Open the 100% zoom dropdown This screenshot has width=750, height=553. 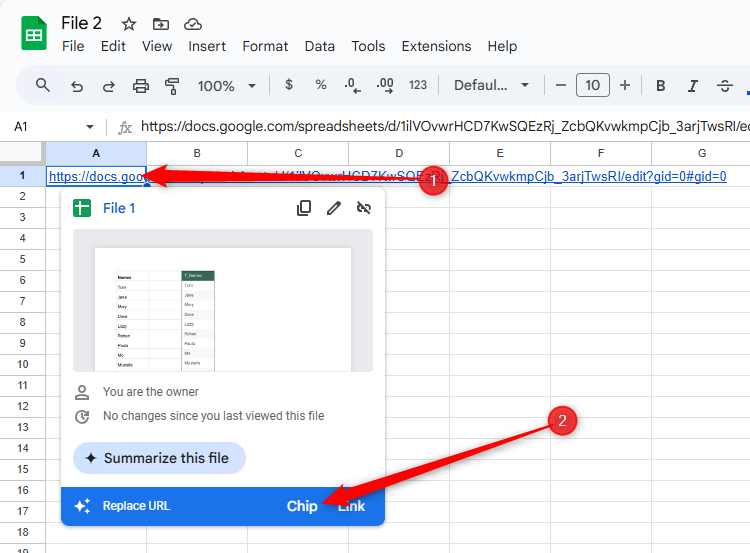click(x=226, y=86)
